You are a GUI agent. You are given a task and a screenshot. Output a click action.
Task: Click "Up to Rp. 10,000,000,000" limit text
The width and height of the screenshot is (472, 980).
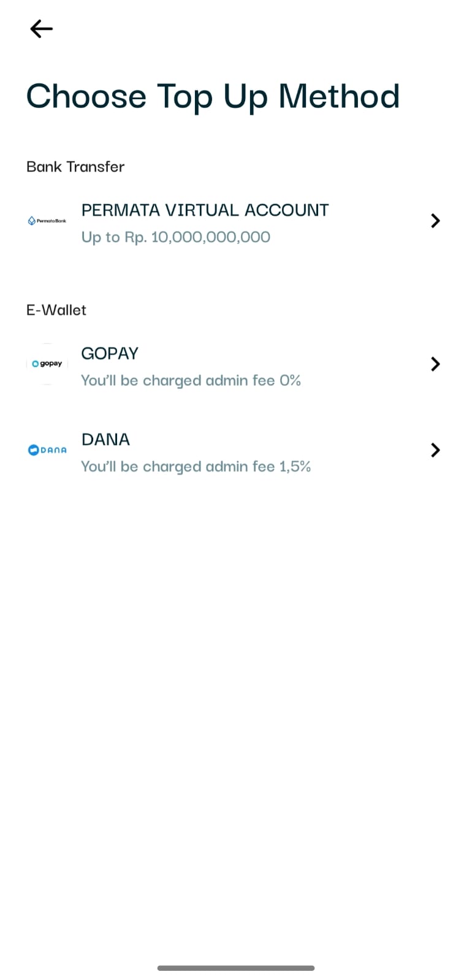coord(176,237)
